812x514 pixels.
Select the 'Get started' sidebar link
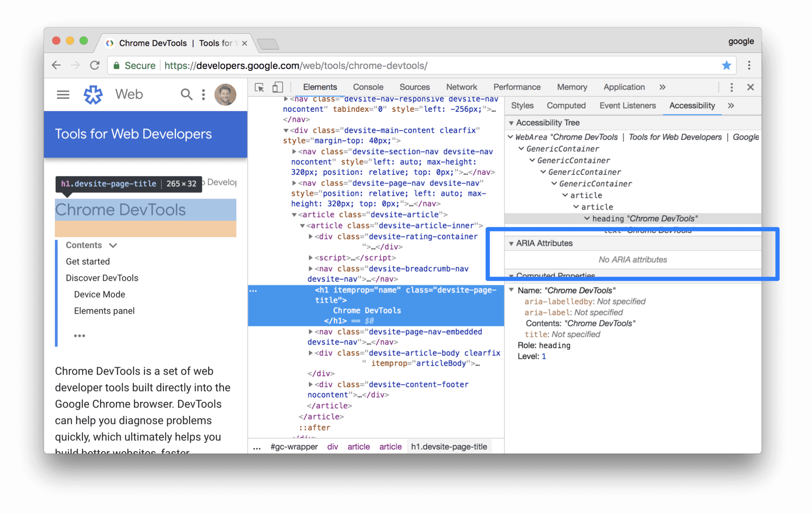tap(88, 261)
